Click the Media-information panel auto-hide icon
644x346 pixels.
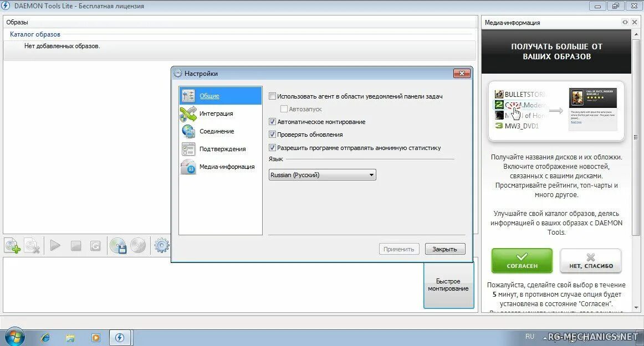[x=625, y=22]
